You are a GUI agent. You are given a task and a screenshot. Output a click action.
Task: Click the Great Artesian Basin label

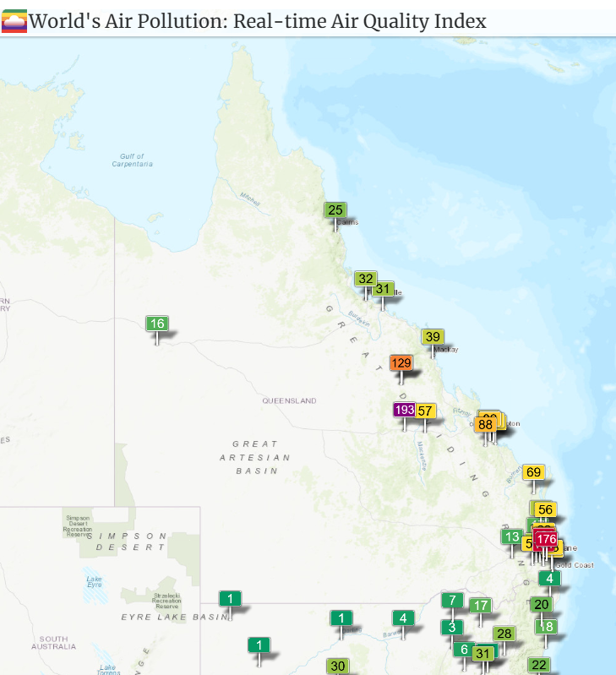point(256,457)
